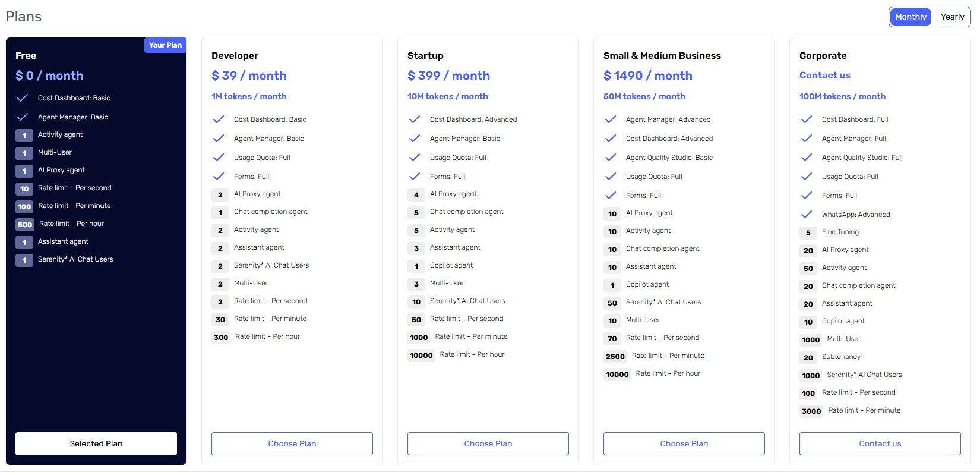This screenshot has height=475, width=980.
Task: Choose the Developer plan
Action: tap(292, 443)
